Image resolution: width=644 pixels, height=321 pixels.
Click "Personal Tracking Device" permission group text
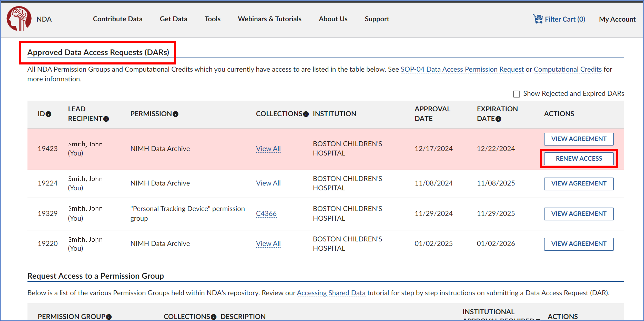pos(187,213)
